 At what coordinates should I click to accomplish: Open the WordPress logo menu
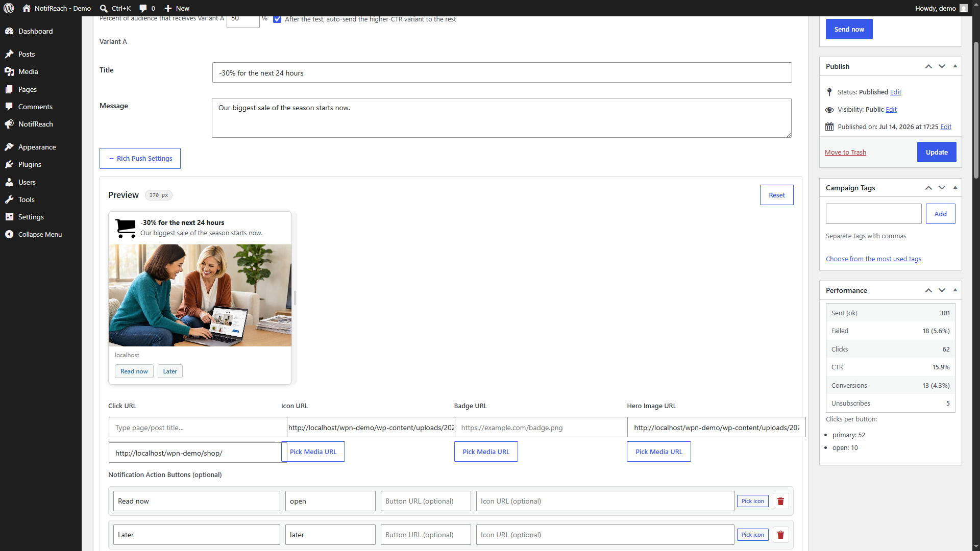(9, 8)
